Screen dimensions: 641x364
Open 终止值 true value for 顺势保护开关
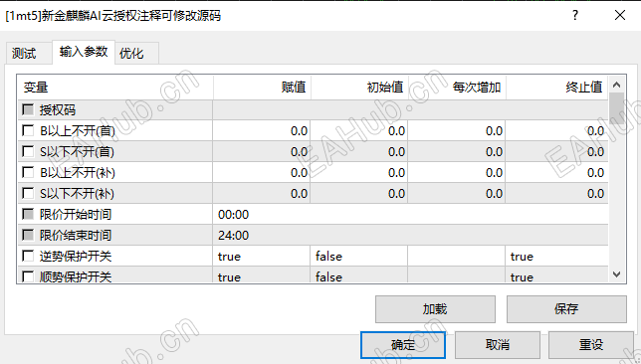pos(556,275)
